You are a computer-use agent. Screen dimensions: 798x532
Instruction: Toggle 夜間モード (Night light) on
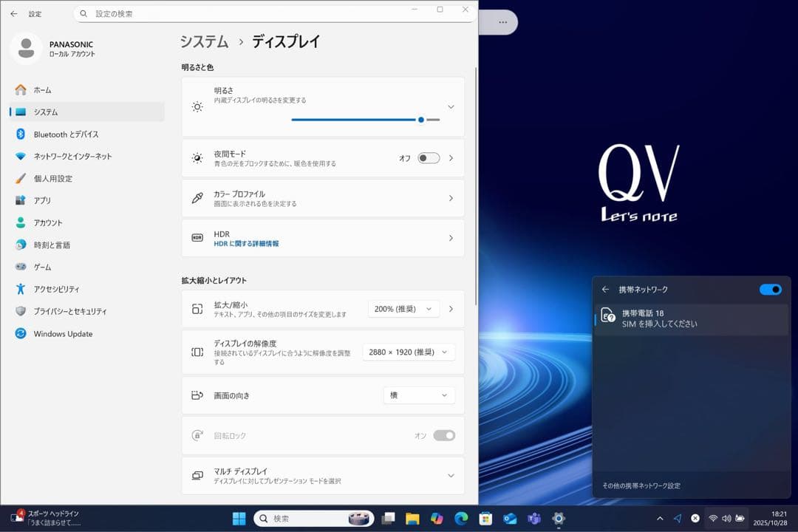[x=427, y=158]
